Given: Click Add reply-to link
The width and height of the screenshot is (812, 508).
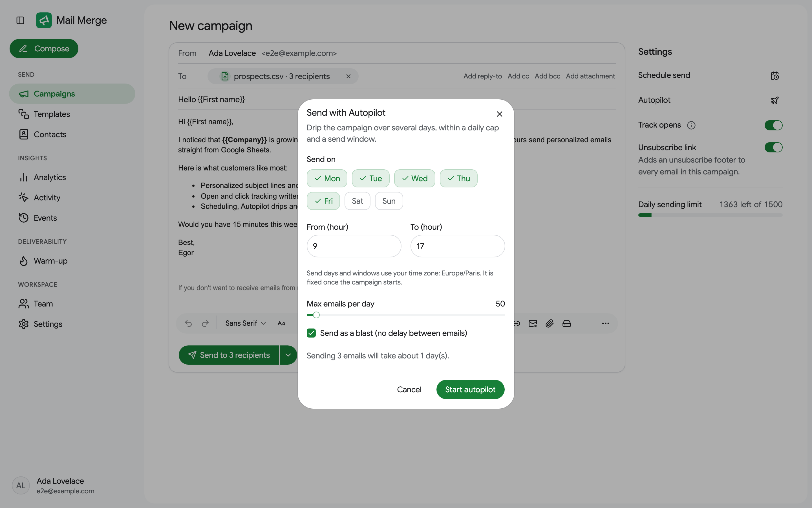Looking at the screenshot, I should click(x=482, y=76).
